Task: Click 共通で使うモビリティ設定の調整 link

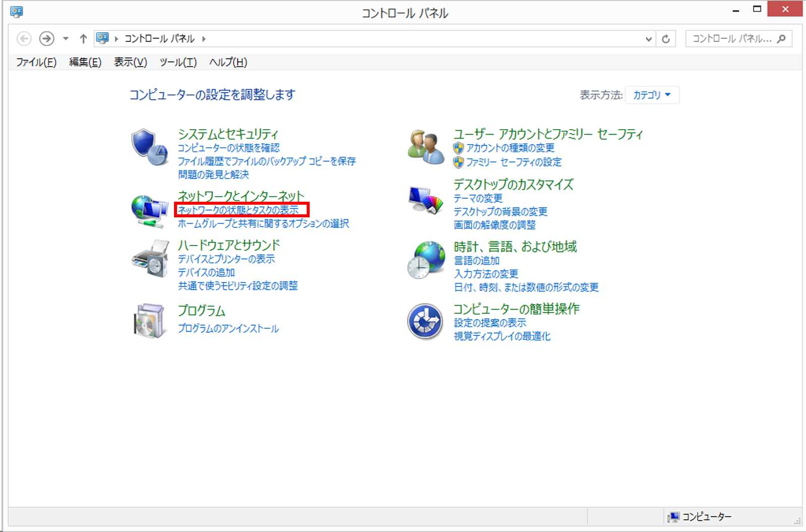Action: click(x=238, y=286)
